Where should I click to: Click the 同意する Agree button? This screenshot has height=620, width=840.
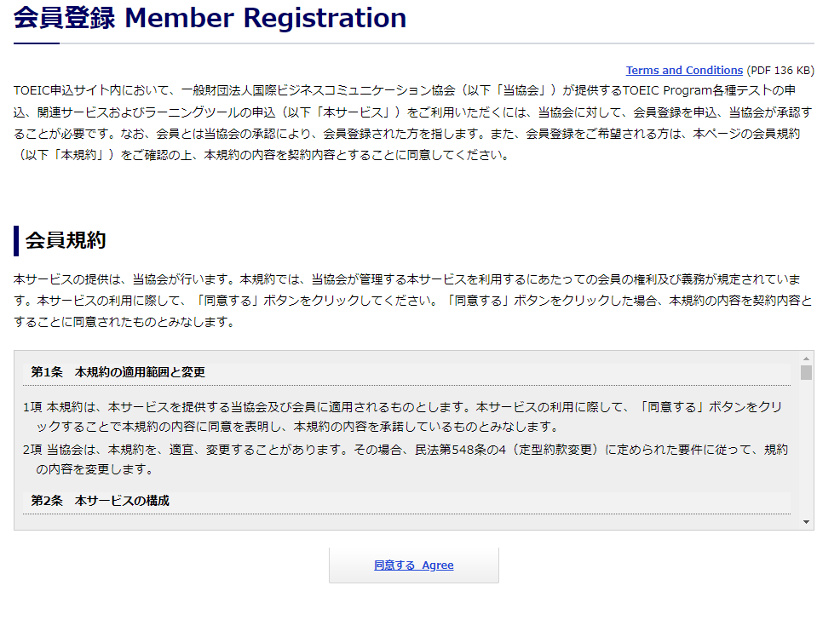pyautogui.click(x=413, y=565)
